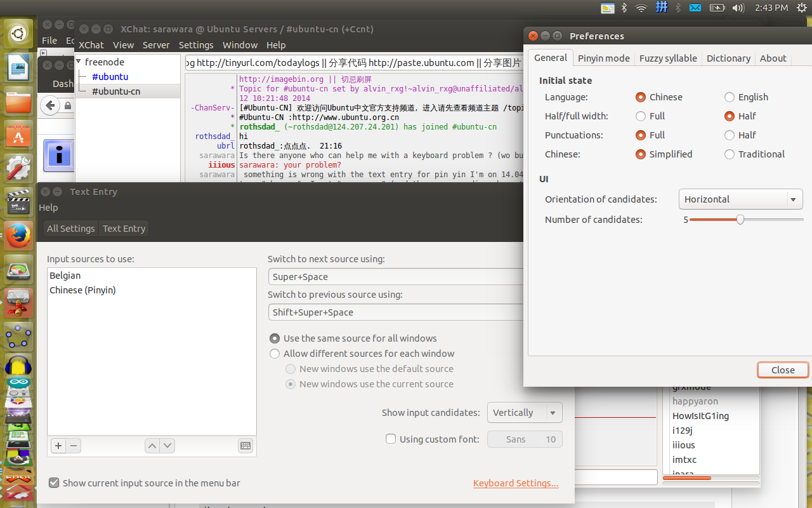The height and width of the screenshot is (508, 812).
Task: Launch LibreOffice Writer from the dock
Action: 18,67
